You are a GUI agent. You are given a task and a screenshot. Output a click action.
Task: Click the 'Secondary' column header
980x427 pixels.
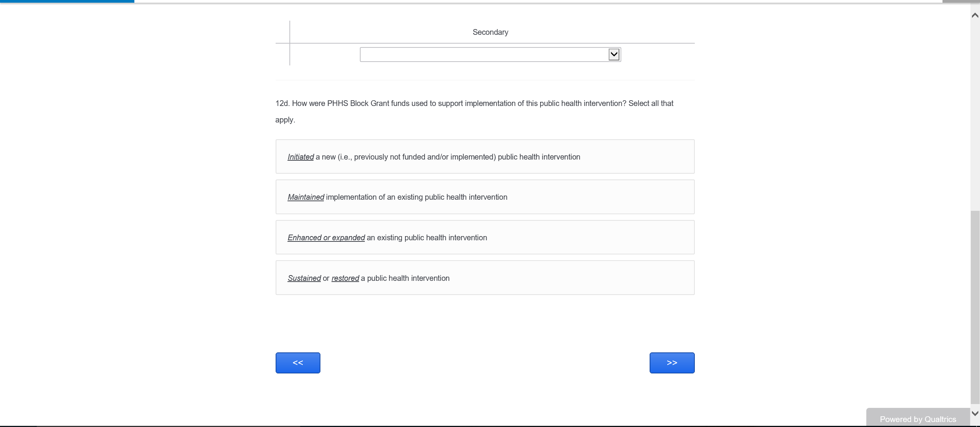[490, 32]
